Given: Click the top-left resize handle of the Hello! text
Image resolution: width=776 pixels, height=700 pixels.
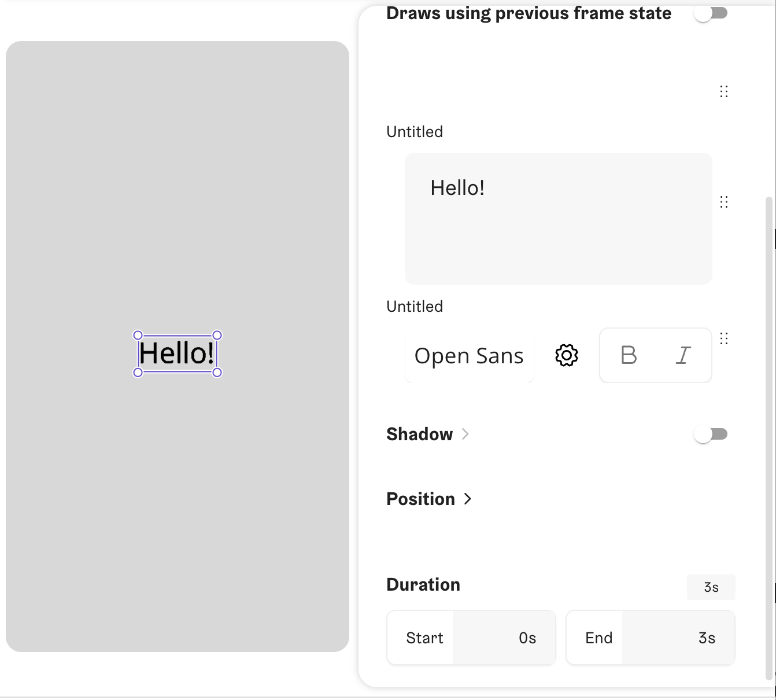Looking at the screenshot, I should point(138,336).
